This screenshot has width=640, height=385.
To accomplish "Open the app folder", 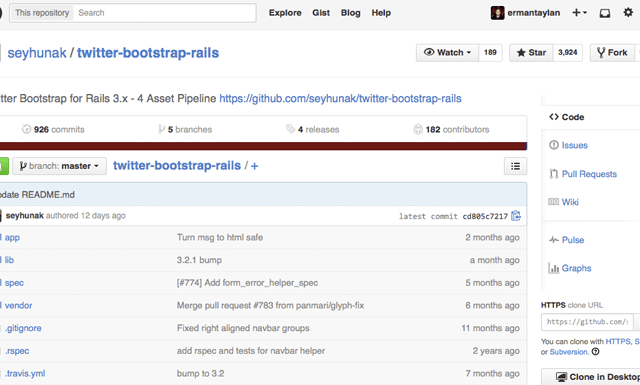I will [x=12, y=238].
